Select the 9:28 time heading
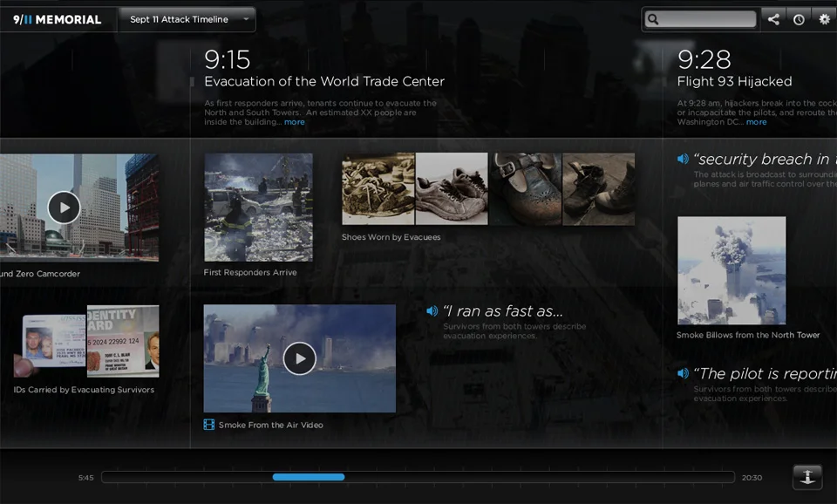This screenshot has width=837, height=504. coord(704,60)
